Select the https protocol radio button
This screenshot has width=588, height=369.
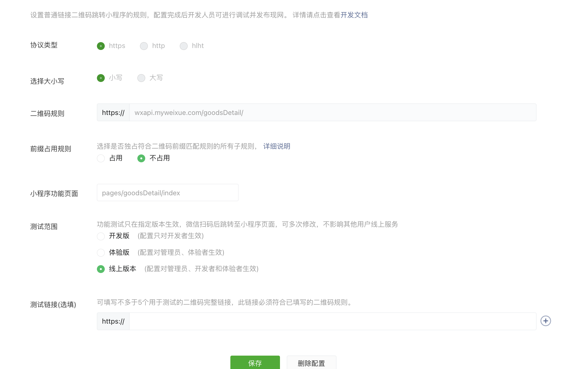101,46
